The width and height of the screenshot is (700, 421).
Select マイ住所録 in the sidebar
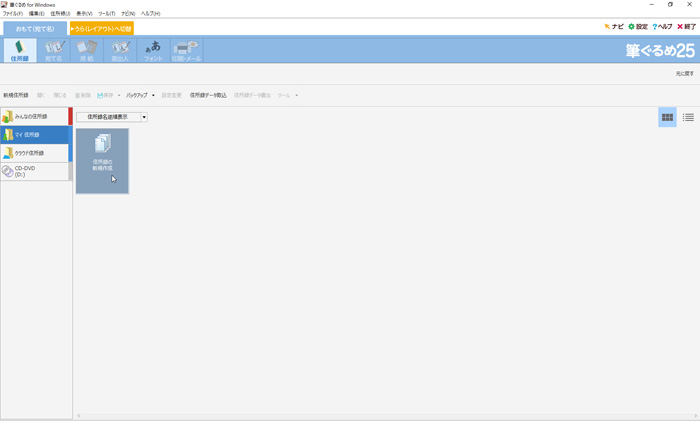tap(34, 135)
